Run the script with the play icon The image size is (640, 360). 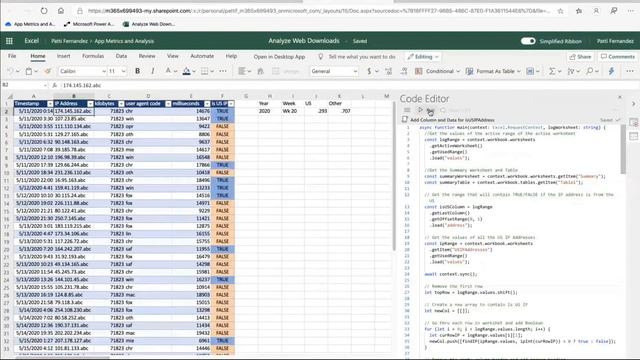tap(420, 110)
